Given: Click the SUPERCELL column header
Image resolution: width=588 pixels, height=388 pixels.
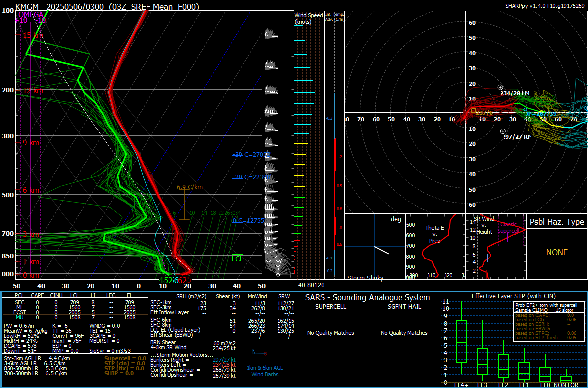Looking at the screenshot, I should pos(330,307).
